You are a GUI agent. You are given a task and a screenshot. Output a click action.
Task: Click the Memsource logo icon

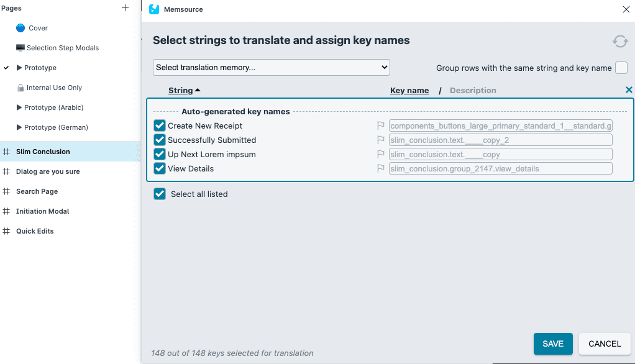tap(154, 9)
